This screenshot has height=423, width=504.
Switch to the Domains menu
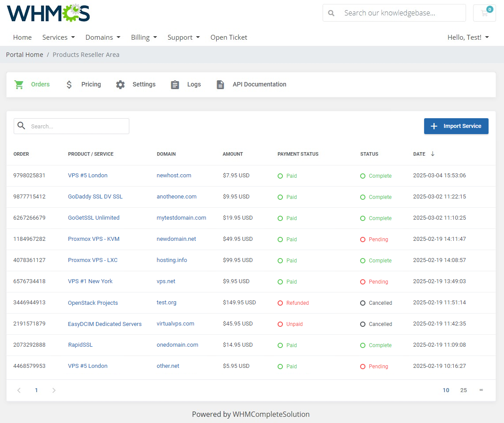[x=103, y=37]
